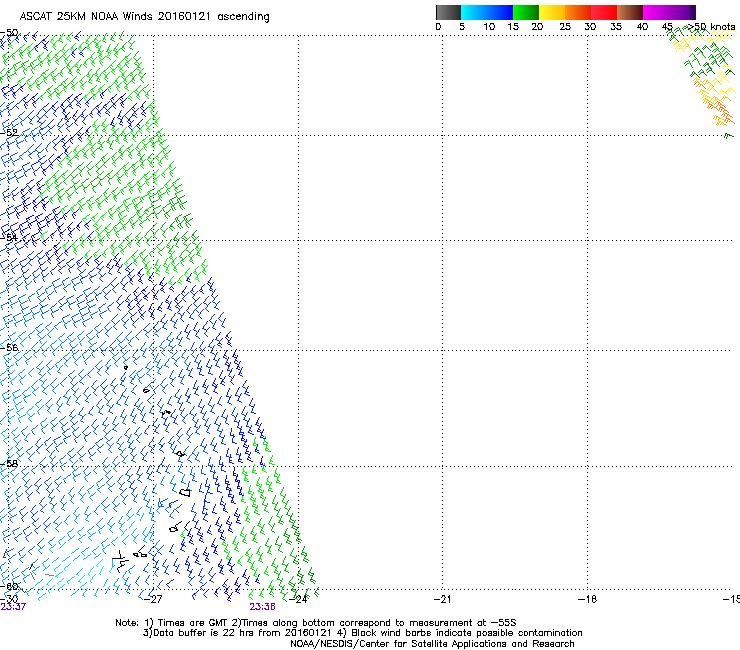Click the title "ASCAT 25KM NOAA Winds 20160121 ascending"
The width and height of the screenshot is (740, 650).
point(144,17)
